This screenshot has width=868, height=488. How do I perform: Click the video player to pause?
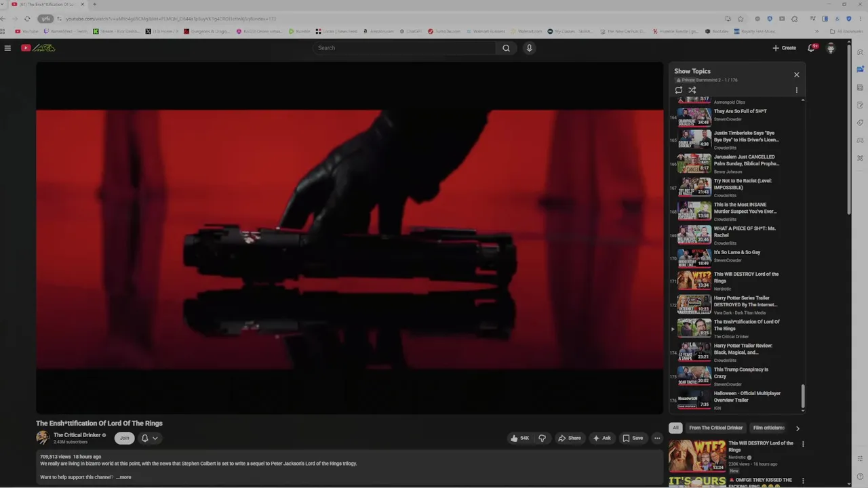click(349, 239)
